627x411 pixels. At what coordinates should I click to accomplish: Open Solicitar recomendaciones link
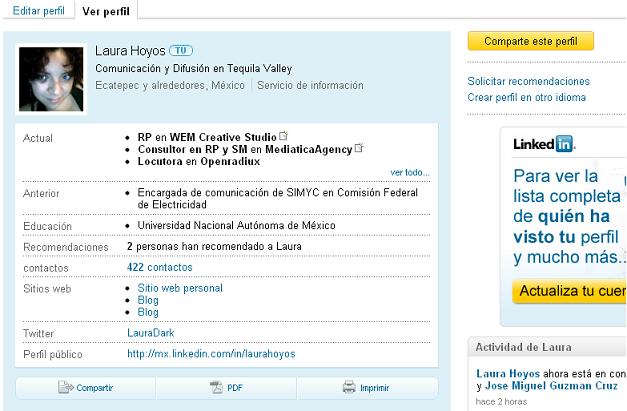tap(529, 81)
